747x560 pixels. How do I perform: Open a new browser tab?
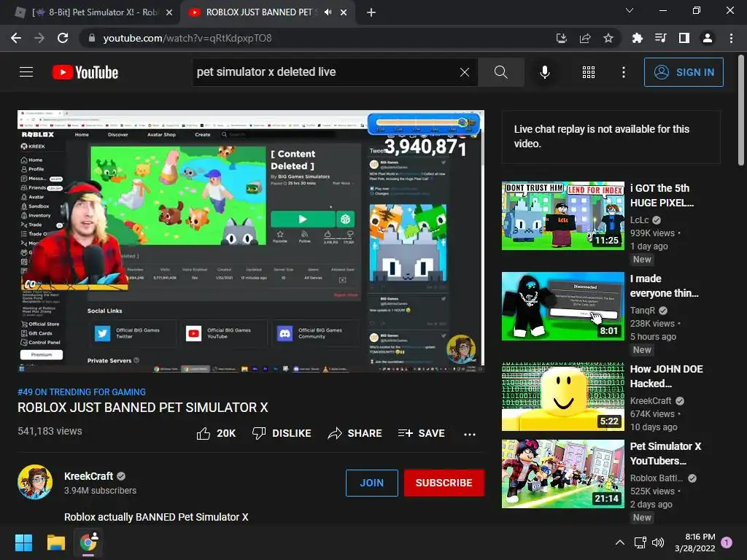click(371, 12)
